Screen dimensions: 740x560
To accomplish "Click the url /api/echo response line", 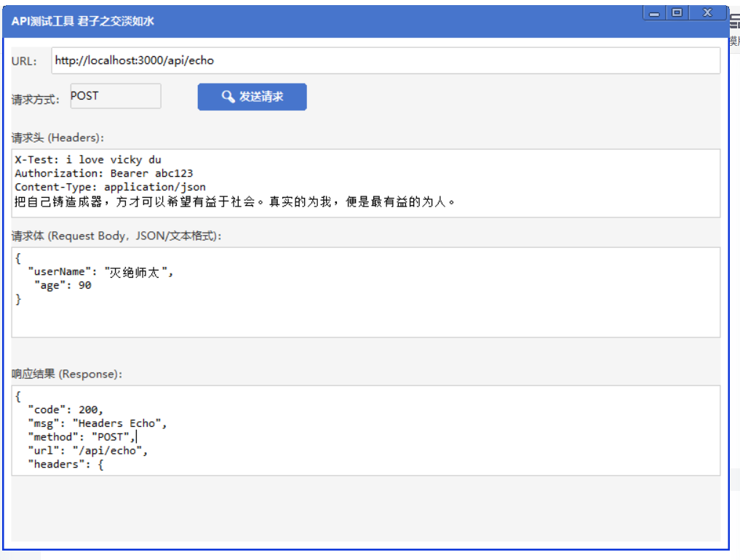I will (x=88, y=451).
